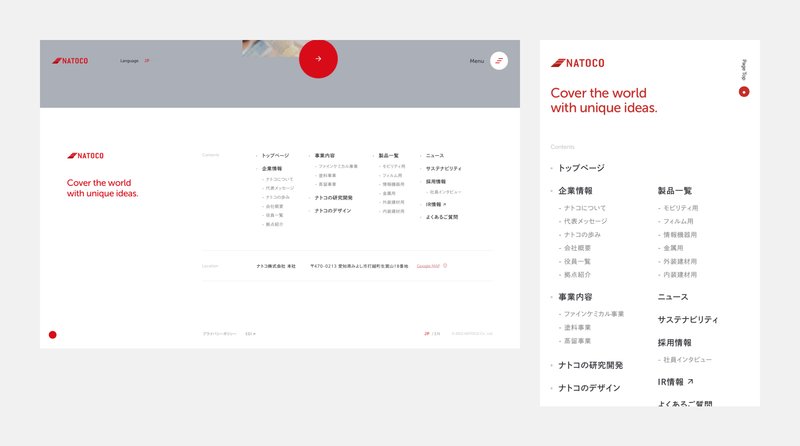Open 金属用 in desktop footer
Image resolution: width=800 pixels, height=446 pixels.
pyautogui.click(x=389, y=193)
